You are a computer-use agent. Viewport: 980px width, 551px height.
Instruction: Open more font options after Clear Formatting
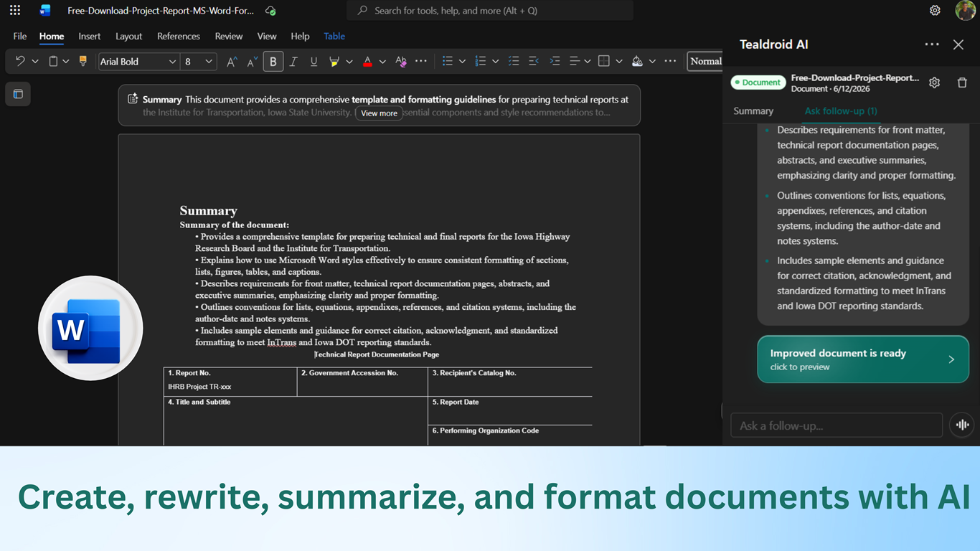coord(421,62)
